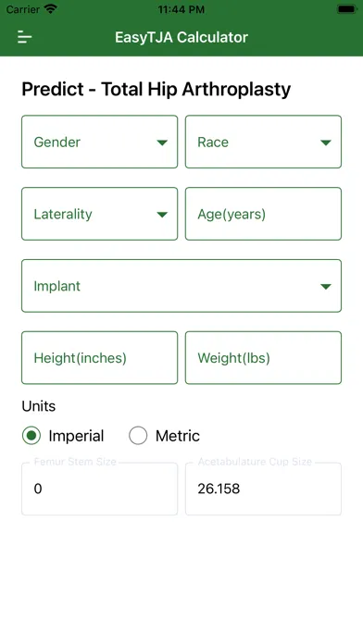
Task: Click the Gender dropdown arrow
Action: pyautogui.click(x=162, y=142)
